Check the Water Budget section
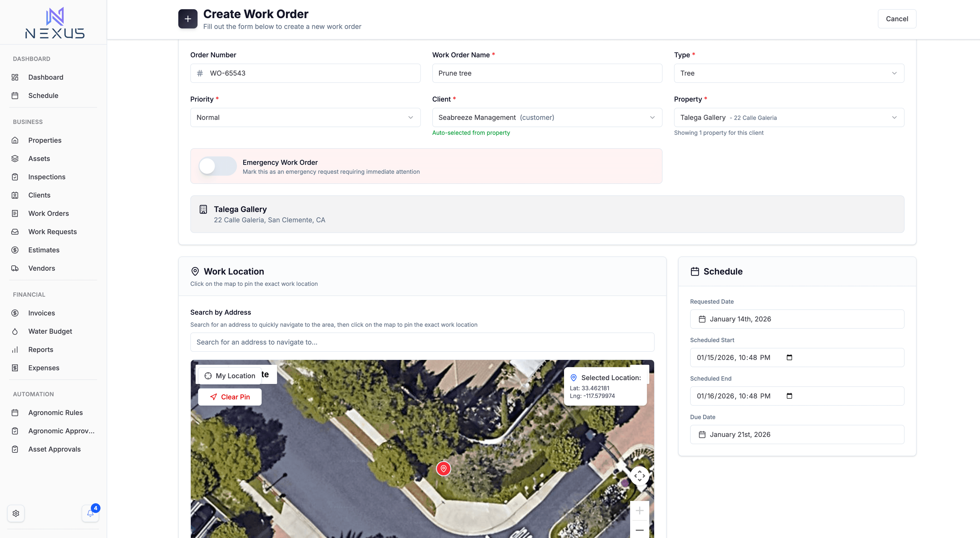 (x=50, y=331)
